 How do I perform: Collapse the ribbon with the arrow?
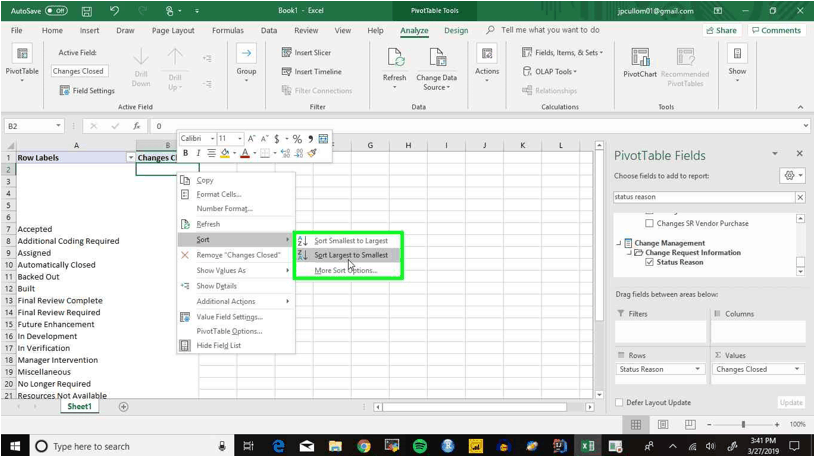(x=800, y=107)
